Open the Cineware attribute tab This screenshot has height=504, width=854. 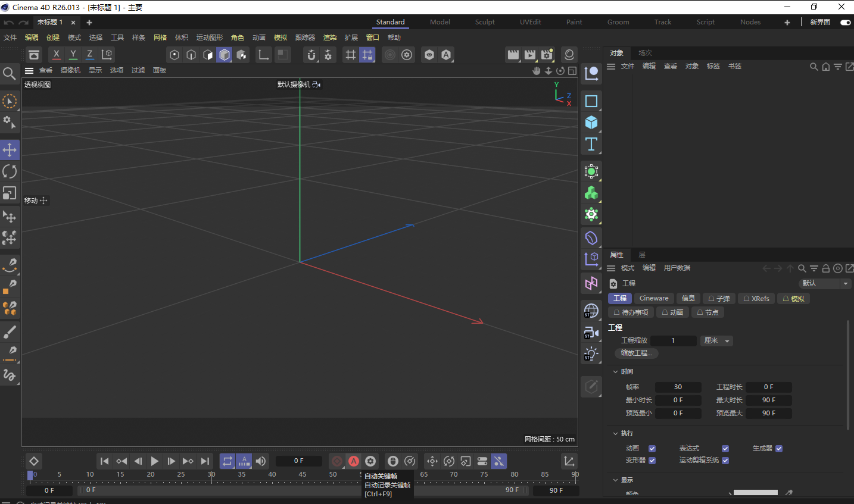click(x=653, y=299)
